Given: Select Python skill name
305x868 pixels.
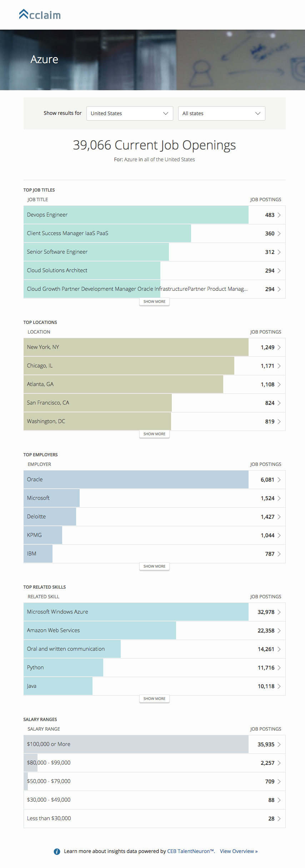Looking at the screenshot, I should pyautogui.click(x=35, y=668).
